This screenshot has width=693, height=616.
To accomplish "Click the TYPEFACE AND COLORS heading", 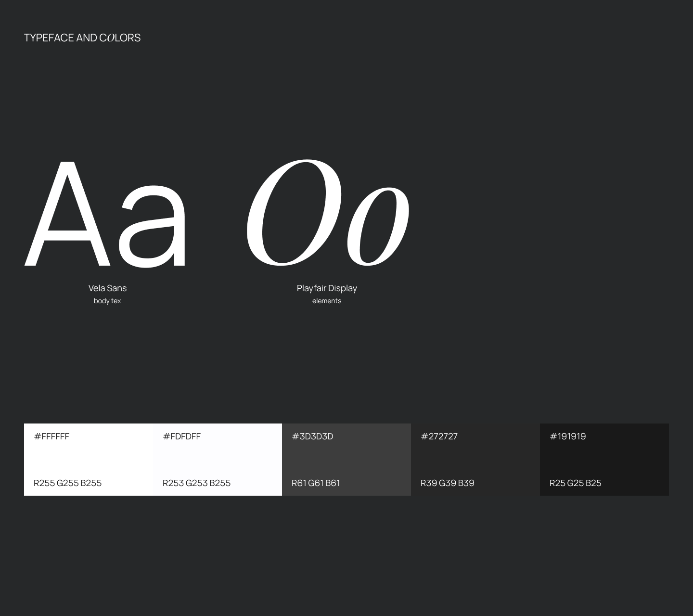I will point(82,38).
